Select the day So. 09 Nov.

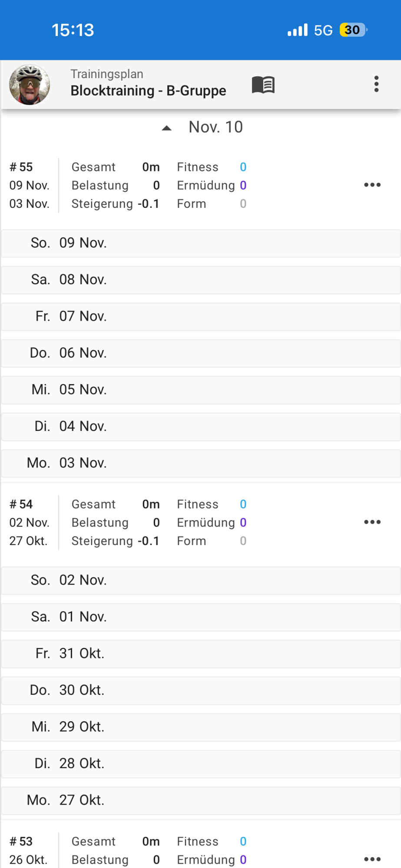point(201,243)
